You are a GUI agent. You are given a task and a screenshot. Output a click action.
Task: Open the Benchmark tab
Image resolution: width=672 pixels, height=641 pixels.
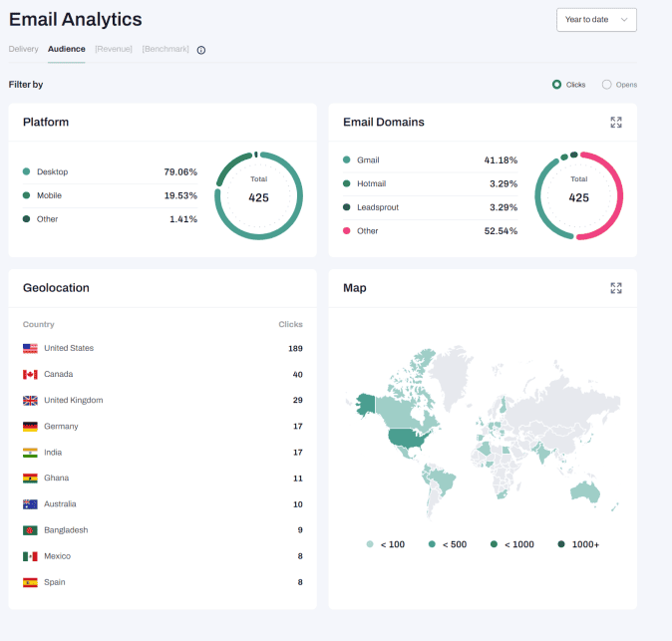tap(166, 49)
